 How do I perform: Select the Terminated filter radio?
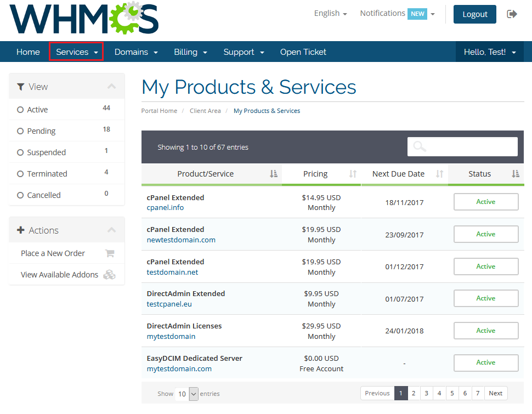tap(20, 174)
